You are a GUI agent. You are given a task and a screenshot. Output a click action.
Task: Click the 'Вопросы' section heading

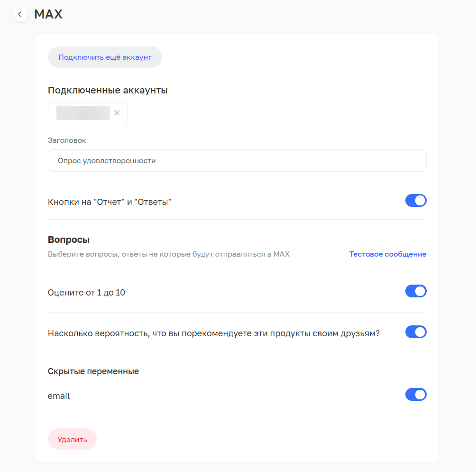coord(69,240)
